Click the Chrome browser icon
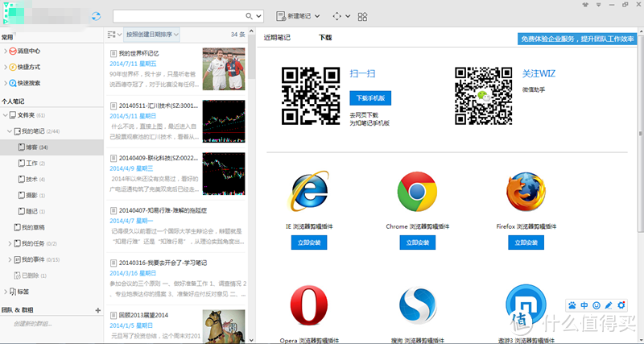The height and width of the screenshot is (344, 644). (417, 192)
